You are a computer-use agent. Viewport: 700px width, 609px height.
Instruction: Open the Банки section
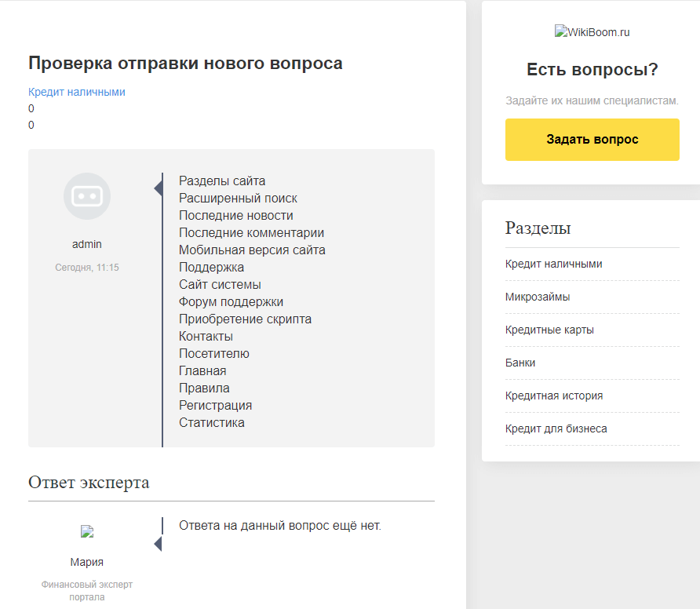[520, 363]
